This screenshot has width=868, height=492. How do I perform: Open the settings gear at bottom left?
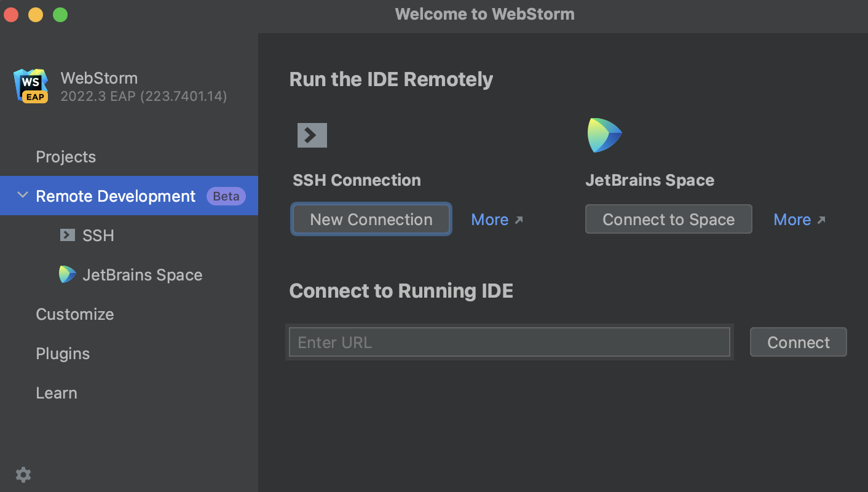[x=23, y=474]
